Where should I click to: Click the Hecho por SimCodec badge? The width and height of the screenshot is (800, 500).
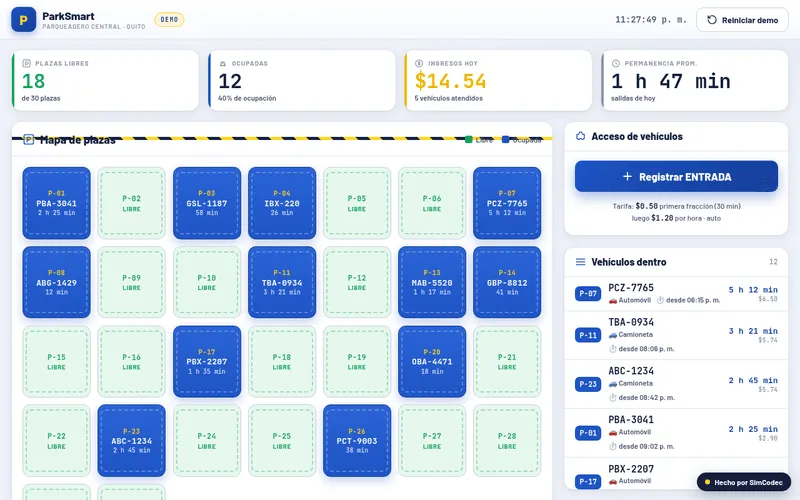[x=743, y=482]
